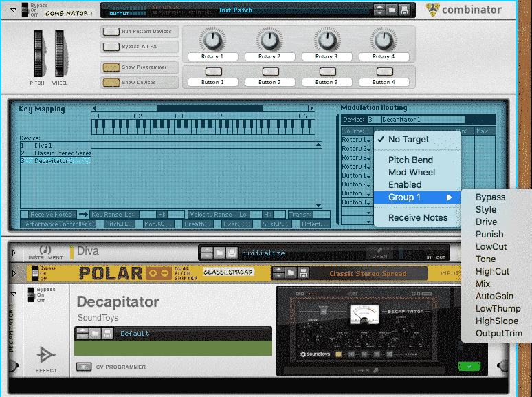The image size is (532, 397).
Task: Select OutputTrim from the Group 1 submenu
Action: [496, 334]
